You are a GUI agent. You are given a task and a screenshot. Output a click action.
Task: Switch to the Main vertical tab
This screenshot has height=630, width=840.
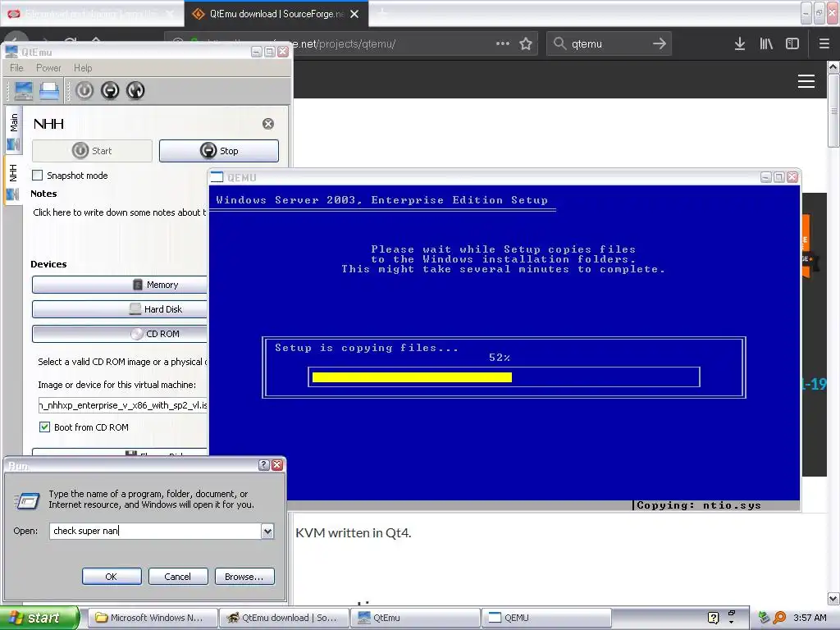pos(14,130)
